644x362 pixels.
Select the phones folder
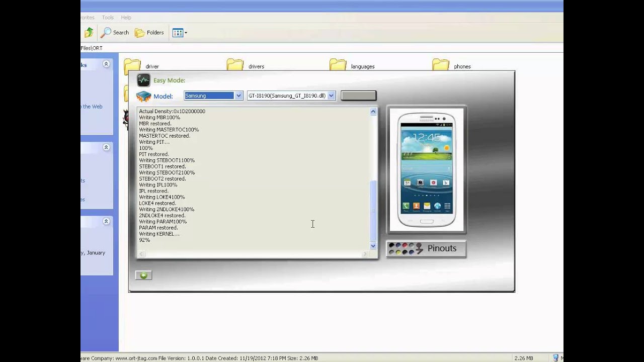coord(452,65)
